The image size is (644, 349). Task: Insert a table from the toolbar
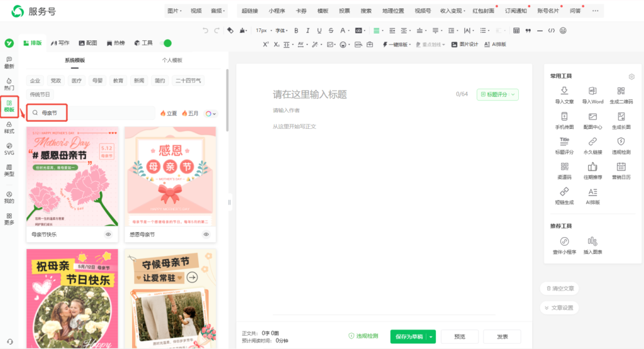click(516, 30)
